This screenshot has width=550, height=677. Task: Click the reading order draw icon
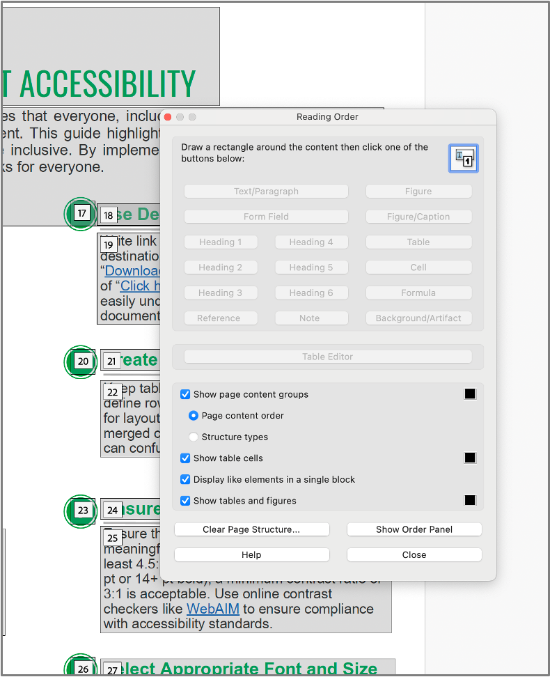pyautogui.click(x=463, y=158)
